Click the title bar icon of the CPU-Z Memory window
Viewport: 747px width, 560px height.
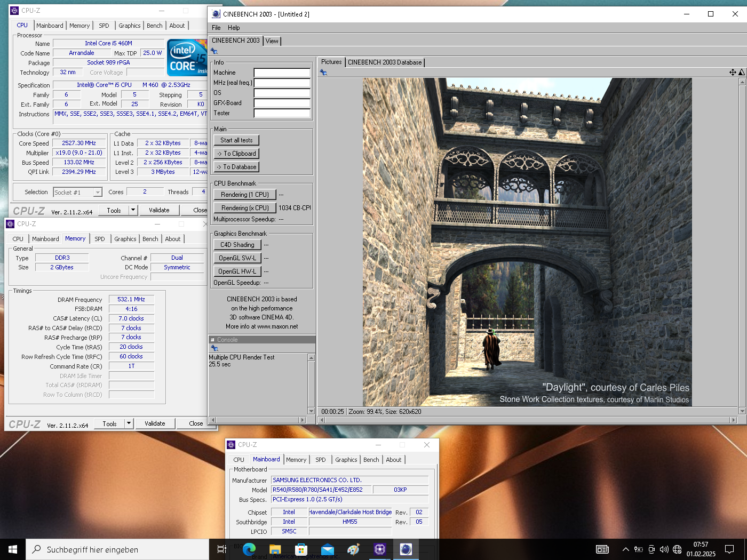pos(10,224)
